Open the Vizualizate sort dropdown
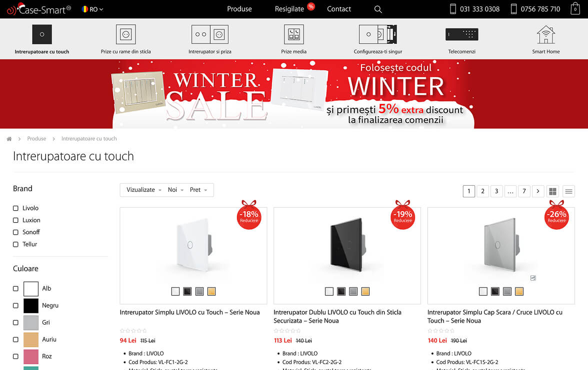The image size is (588, 370). 143,190
